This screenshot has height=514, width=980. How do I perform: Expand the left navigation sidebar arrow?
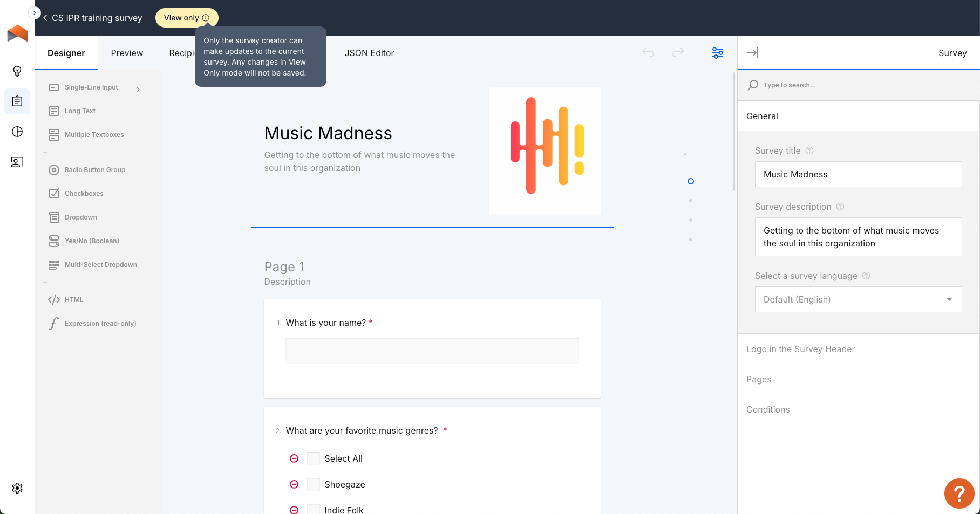35,13
